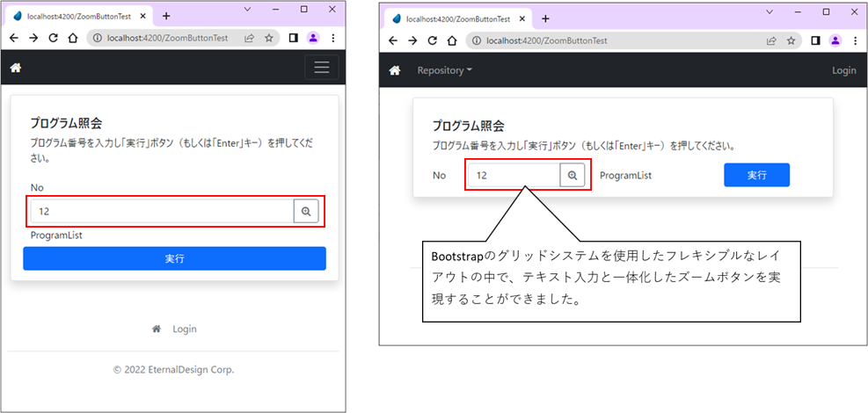Click the share icon in the right address bar
Image resolution: width=868 pixels, height=413 pixels.
tap(770, 40)
